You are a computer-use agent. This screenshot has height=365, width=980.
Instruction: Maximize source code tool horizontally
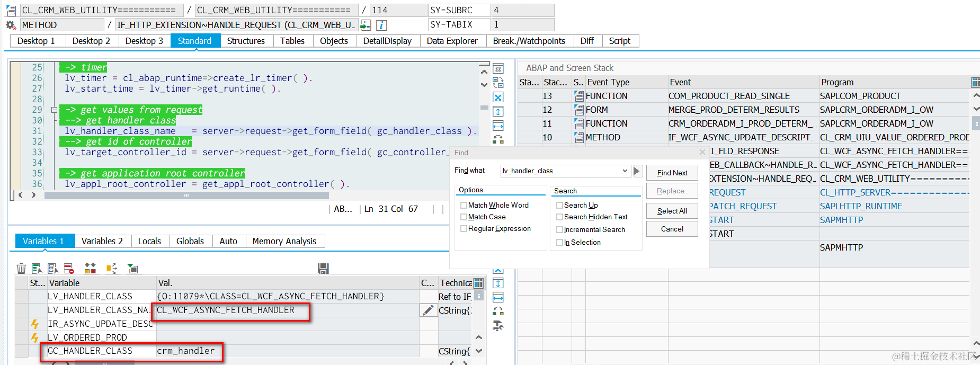498,126
